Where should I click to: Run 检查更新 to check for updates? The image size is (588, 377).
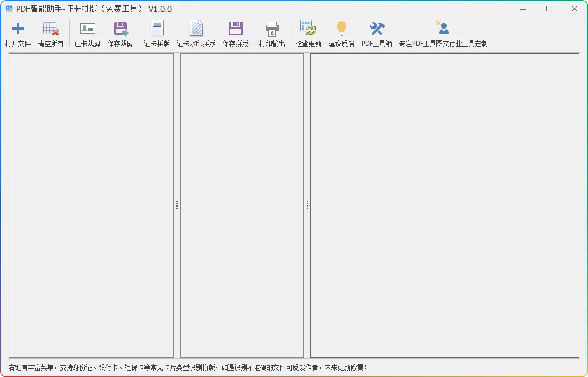[x=308, y=33]
